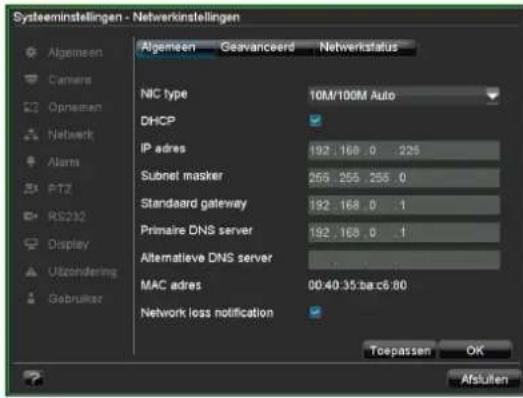Click the Systeeminstellingen - Netwerkinstellingen title
Image resolution: width=523 pixels, height=398 pixels.
pyautogui.click(x=126, y=17)
